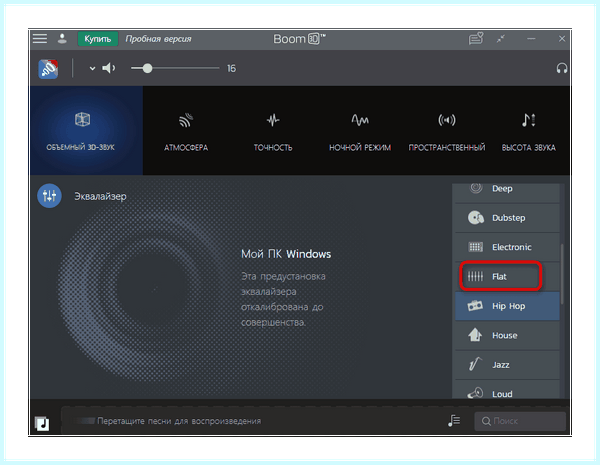Open the user account icon
This screenshot has width=600, height=465.
(62, 39)
